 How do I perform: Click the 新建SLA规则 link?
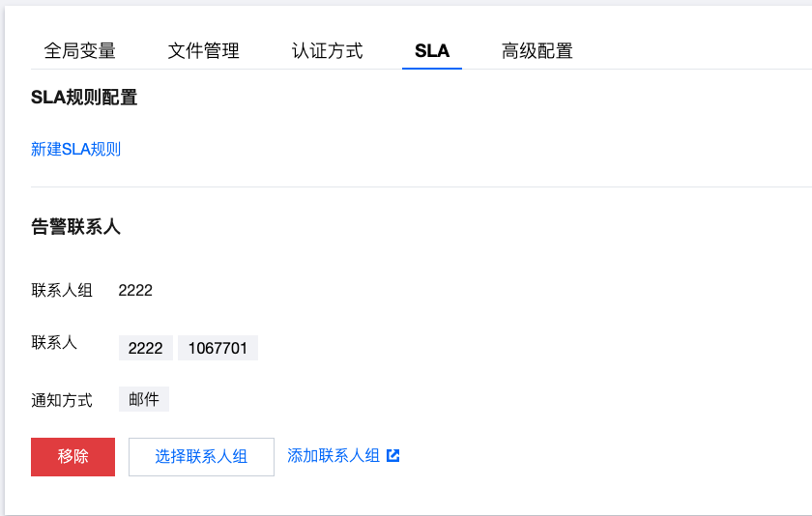pos(76,149)
